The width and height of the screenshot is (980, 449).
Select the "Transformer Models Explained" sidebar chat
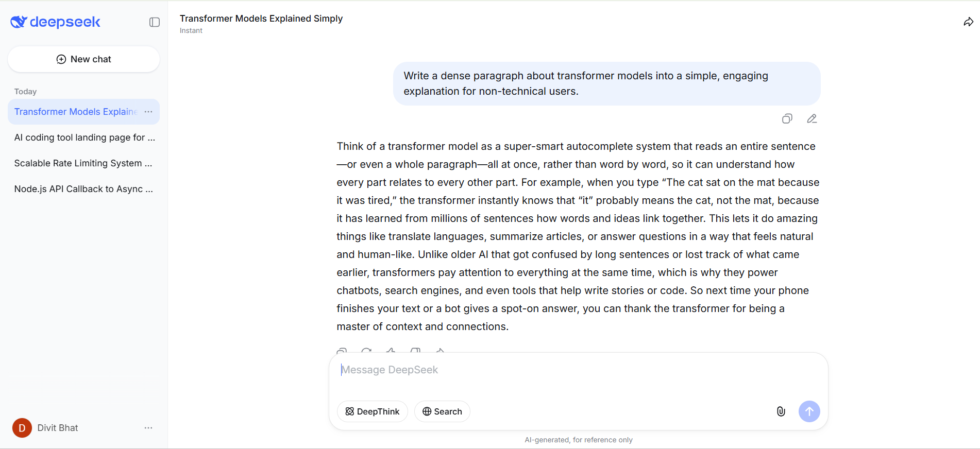pos(75,112)
